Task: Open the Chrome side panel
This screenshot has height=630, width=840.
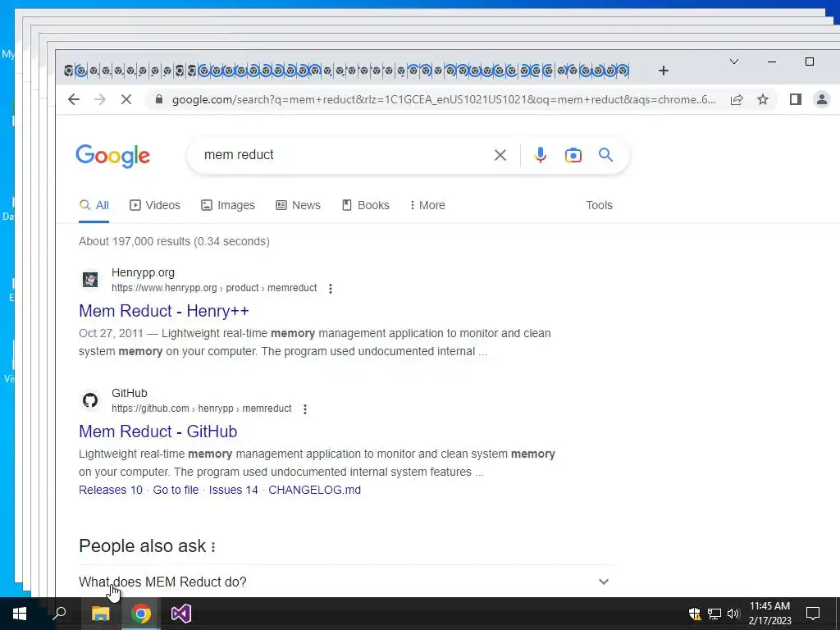Action: click(796, 99)
